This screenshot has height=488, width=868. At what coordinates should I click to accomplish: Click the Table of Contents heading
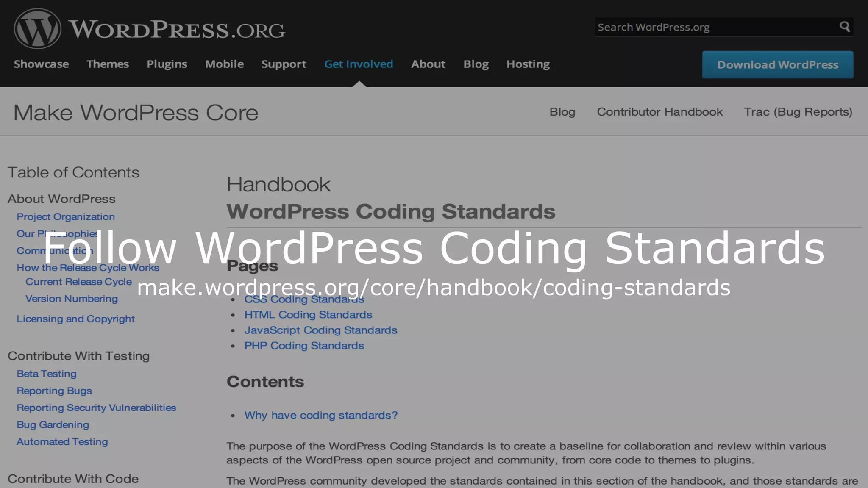(73, 172)
